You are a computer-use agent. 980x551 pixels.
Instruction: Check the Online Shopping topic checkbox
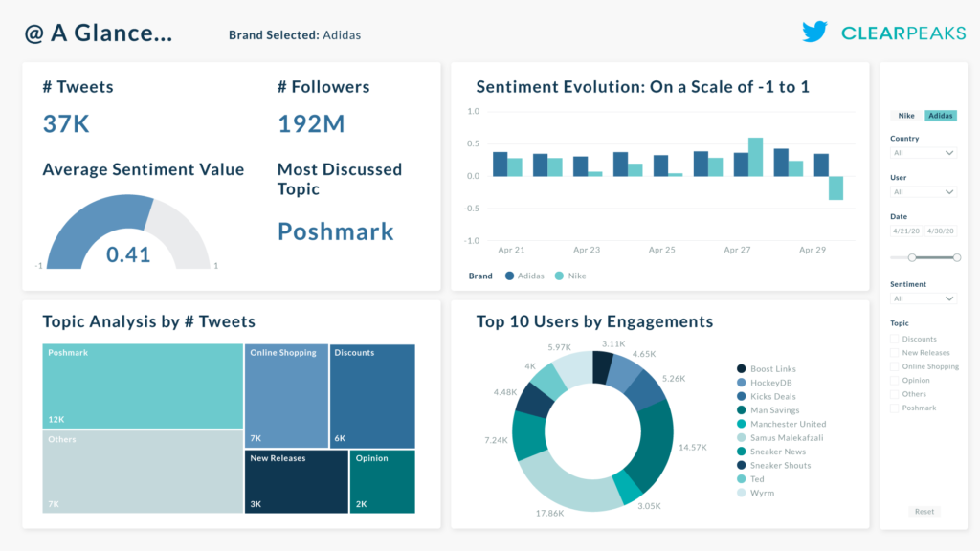[x=895, y=366]
